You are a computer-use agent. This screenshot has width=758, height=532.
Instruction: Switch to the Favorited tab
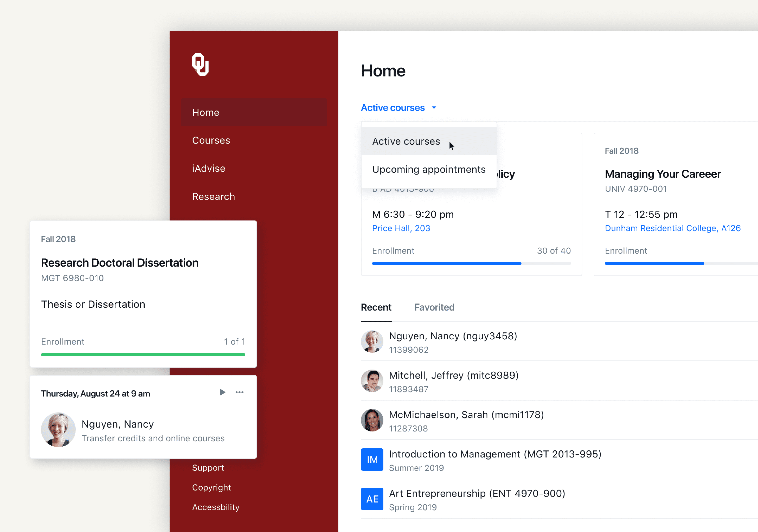click(x=434, y=307)
